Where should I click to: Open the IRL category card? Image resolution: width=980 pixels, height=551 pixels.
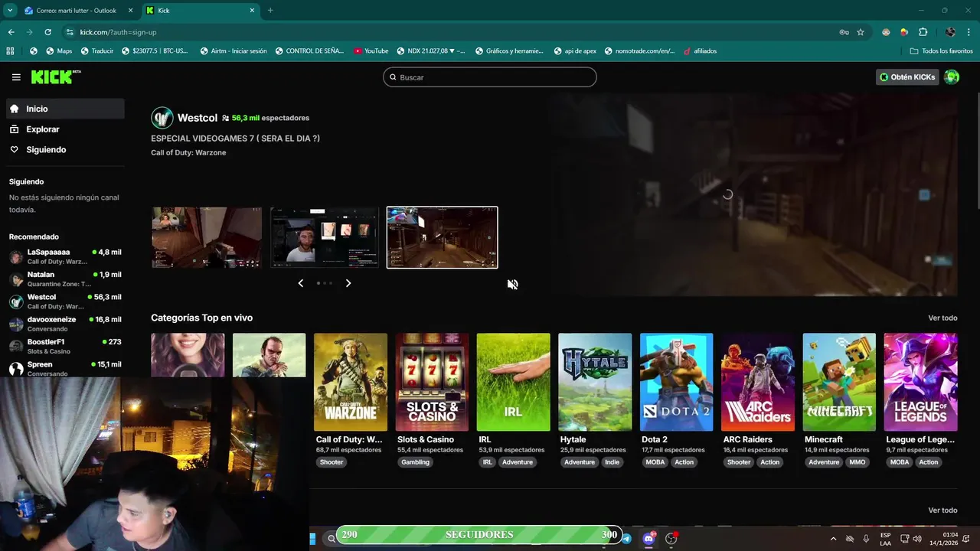513,382
